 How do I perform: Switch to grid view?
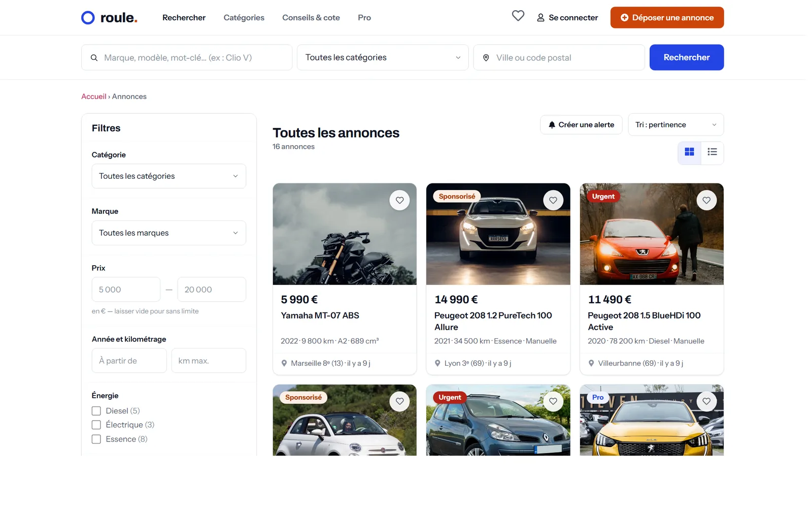point(689,152)
